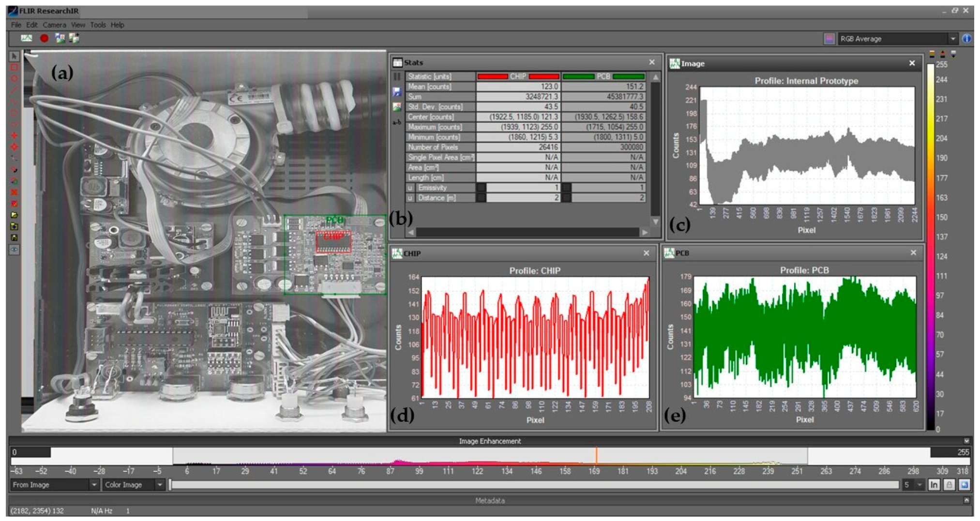This screenshot has width=980, height=521.
Task: Choose the ellipse ROI drawing tool
Action: point(14,79)
